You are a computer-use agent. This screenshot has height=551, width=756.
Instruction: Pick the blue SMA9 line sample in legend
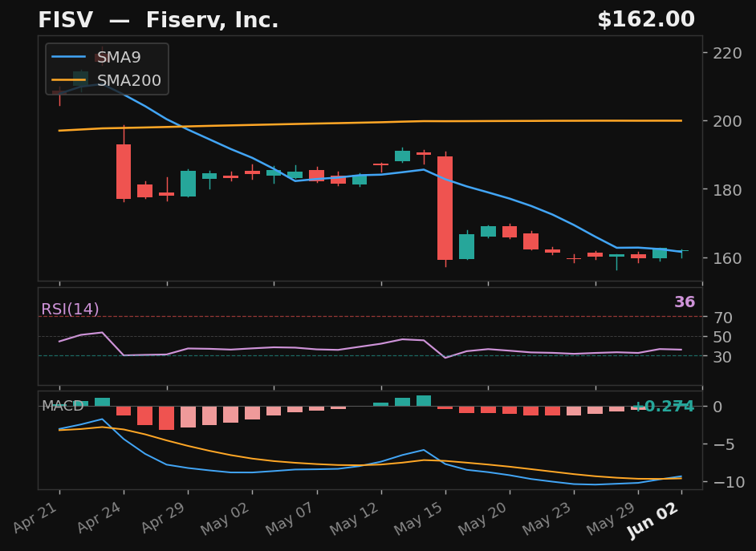click(69, 57)
